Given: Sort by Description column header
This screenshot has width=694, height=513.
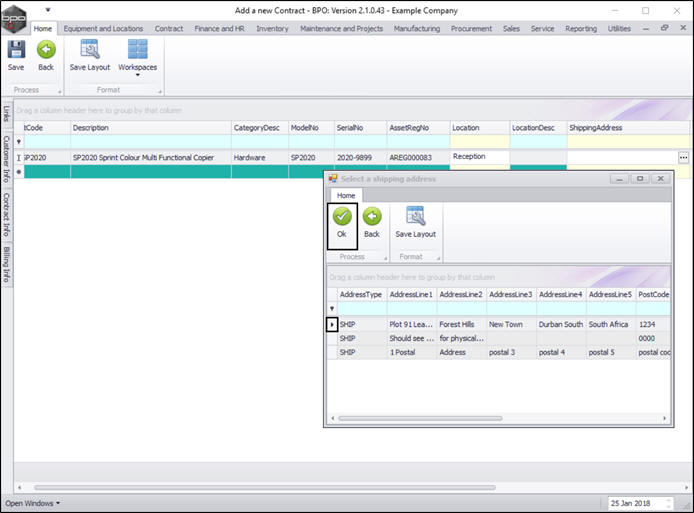Looking at the screenshot, I should click(x=150, y=127).
